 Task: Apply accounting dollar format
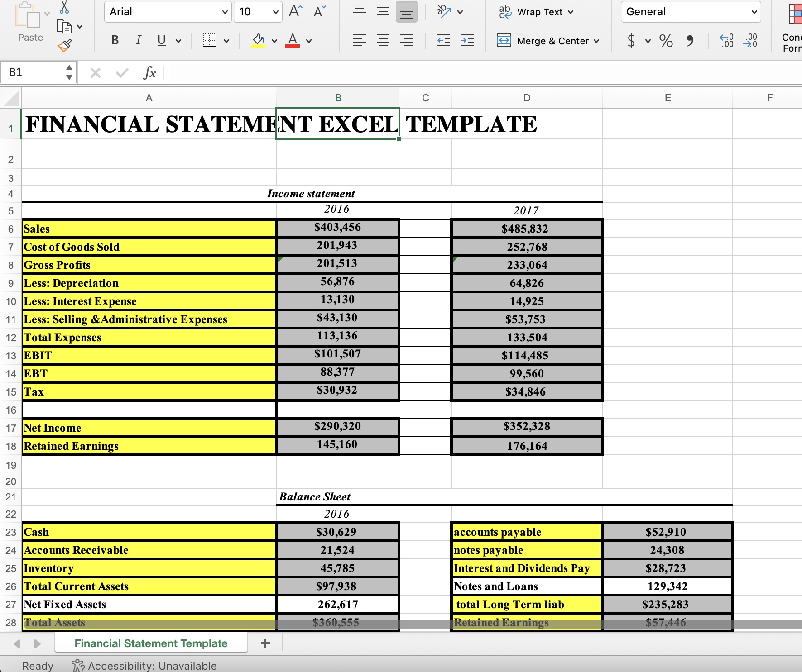point(631,41)
